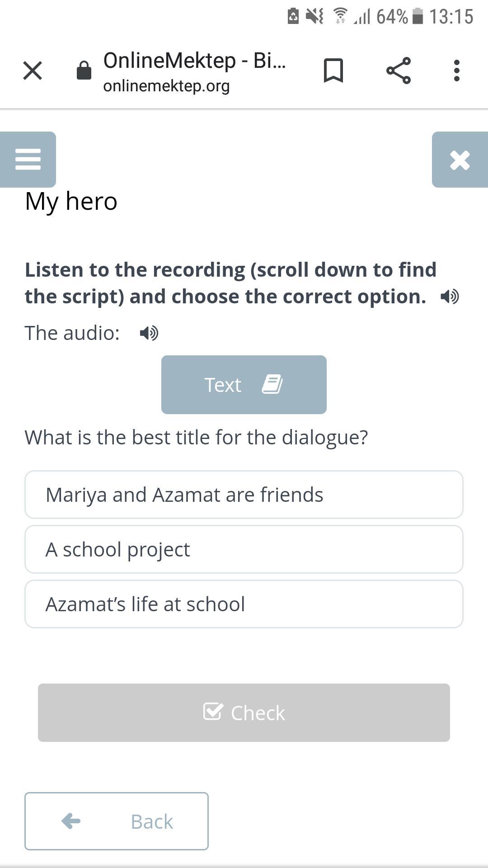Play the dialogue audio recording
The image size is (488, 868).
149,333
